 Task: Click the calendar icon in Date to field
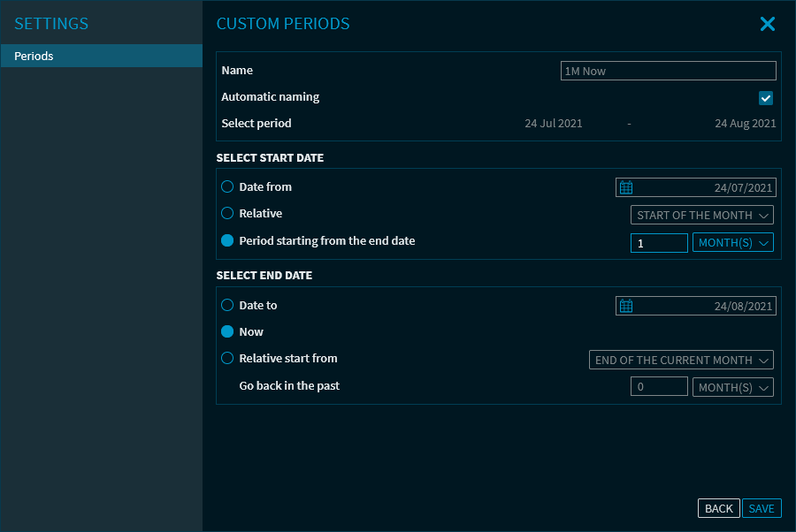coord(626,306)
